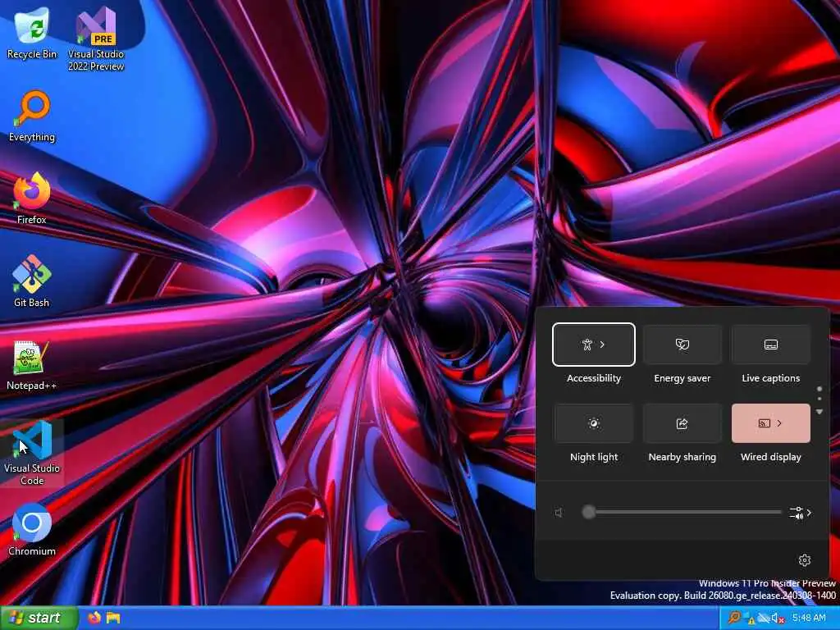
Task: Open the 5:48 AM taskbar clock
Action: pyautogui.click(x=809, y=618)
